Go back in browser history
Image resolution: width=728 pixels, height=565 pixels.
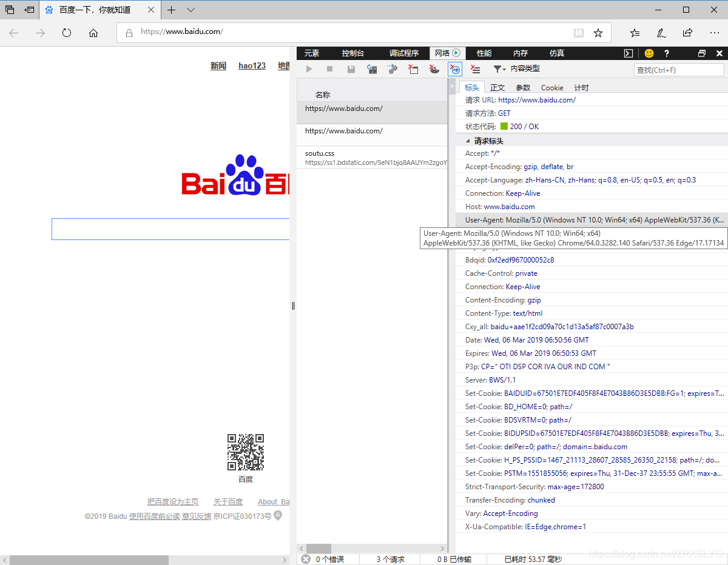pos(14,33)
